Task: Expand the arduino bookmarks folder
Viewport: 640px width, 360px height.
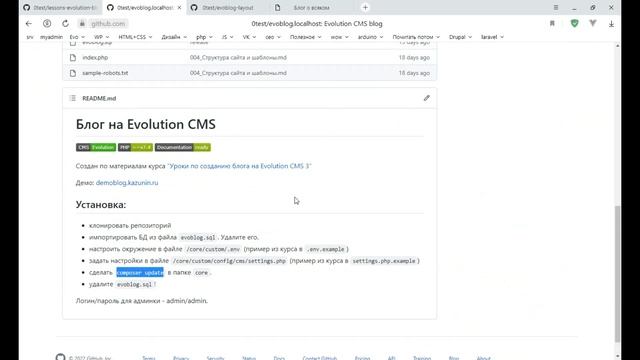Action: [370, 37]
